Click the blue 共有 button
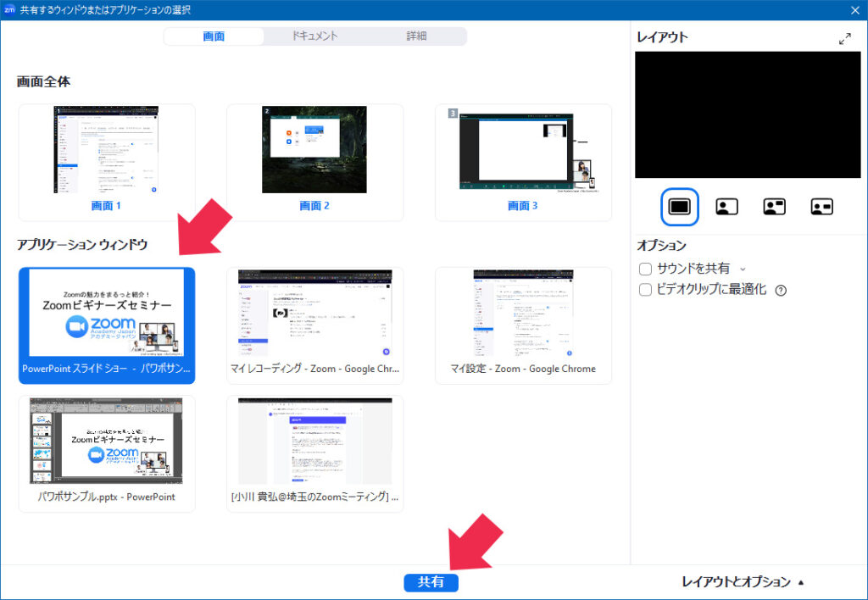868x600 pixels. [431, 583]
